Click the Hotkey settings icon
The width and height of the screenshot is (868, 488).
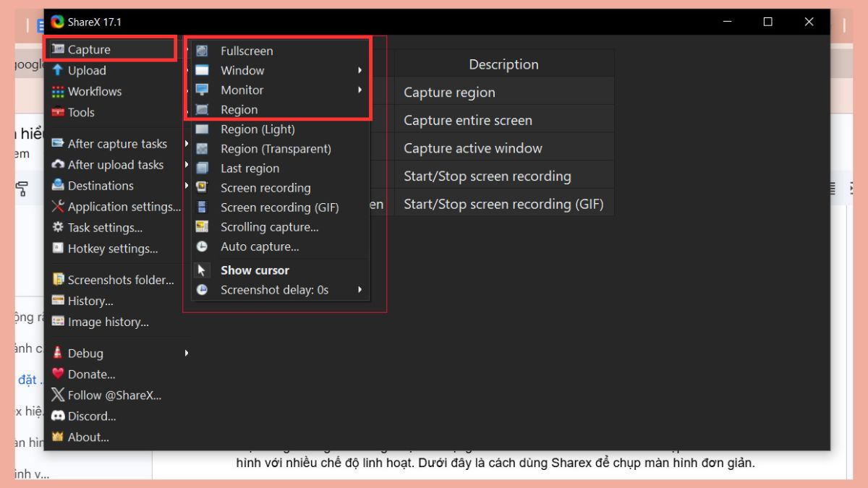(x=58, y=249)
